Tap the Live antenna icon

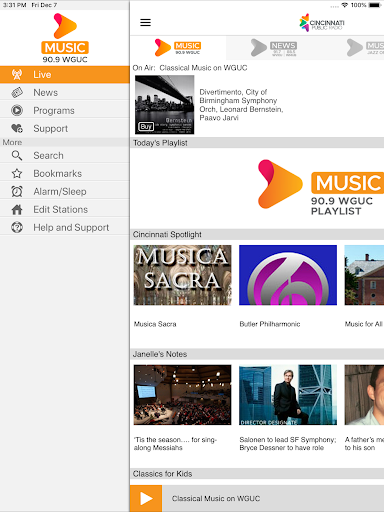pos(17,74)
